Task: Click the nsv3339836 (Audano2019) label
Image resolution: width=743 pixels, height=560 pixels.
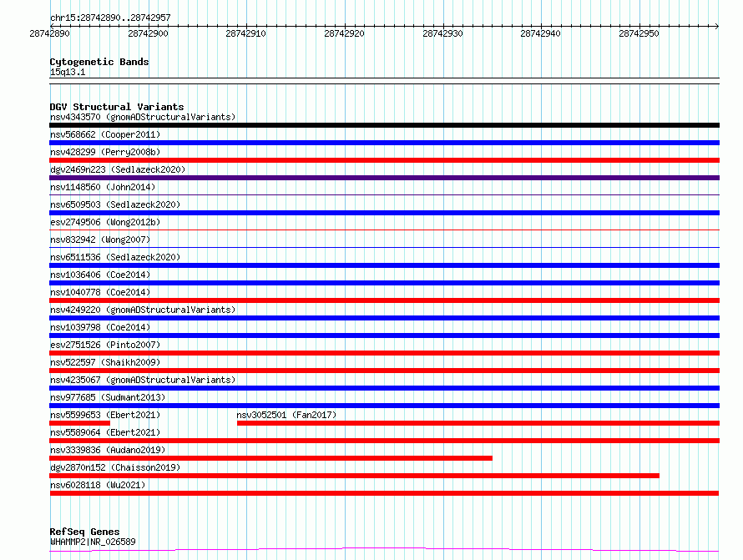Action: click(x=108, y=450)
